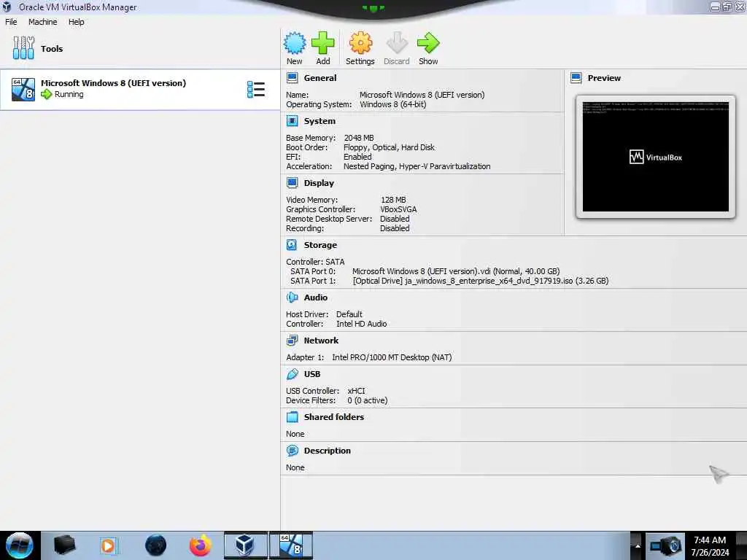Click the green Add machine icon
Viewport: 747px width, 560px height.
(323, 43)
